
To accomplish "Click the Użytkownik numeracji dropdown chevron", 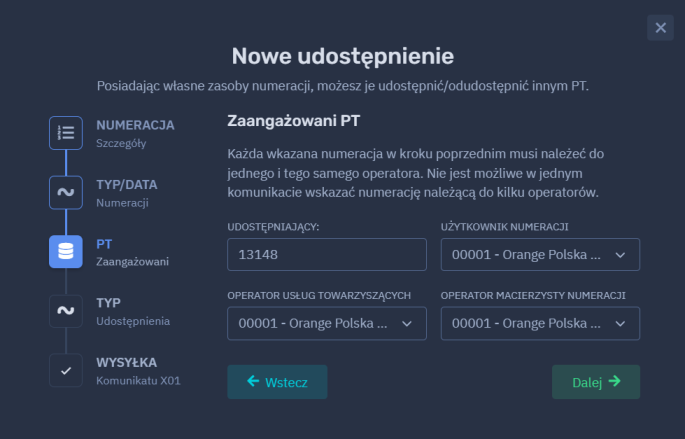I will (620, 255).
